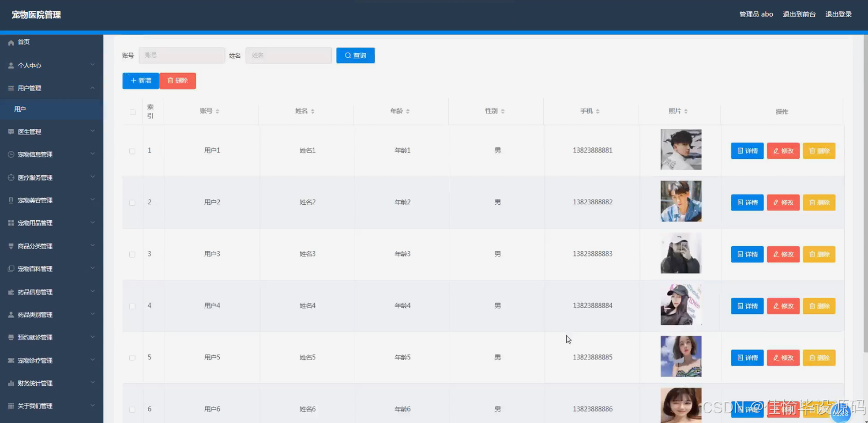
Task: Click the list icon beside 用户管理
Action: coord(11,88)
